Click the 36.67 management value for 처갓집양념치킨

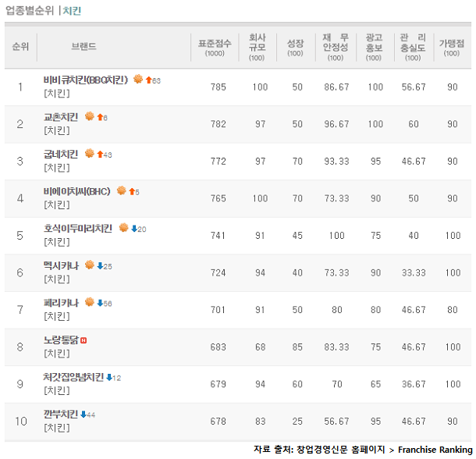pos(414,384)
